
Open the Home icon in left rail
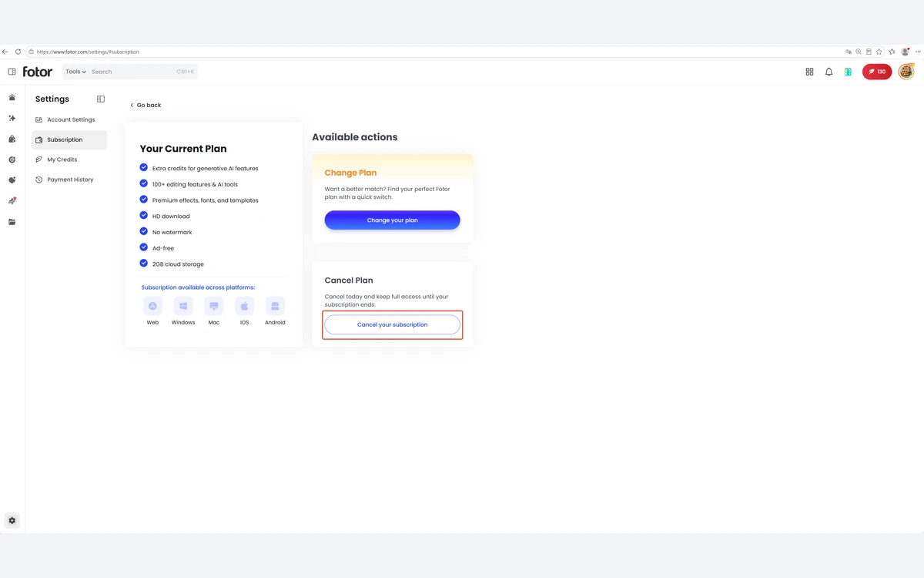[x=12, y=98]
